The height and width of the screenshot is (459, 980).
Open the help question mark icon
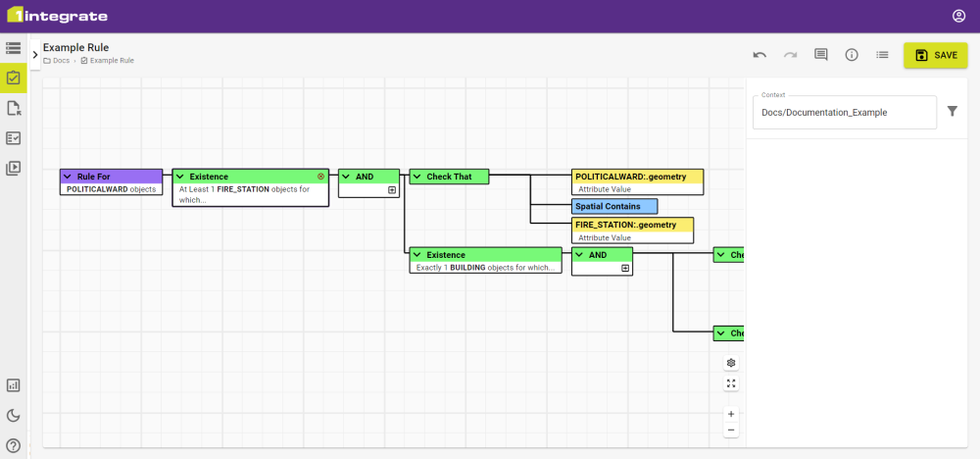coord(14,445)
